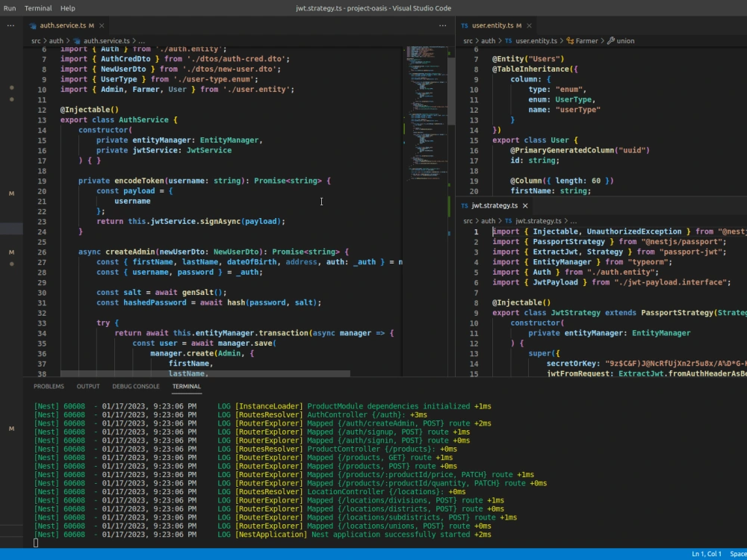747x560 pixels.
Task: Click the Spaces indentation status bar item
Action: [738, 554]
